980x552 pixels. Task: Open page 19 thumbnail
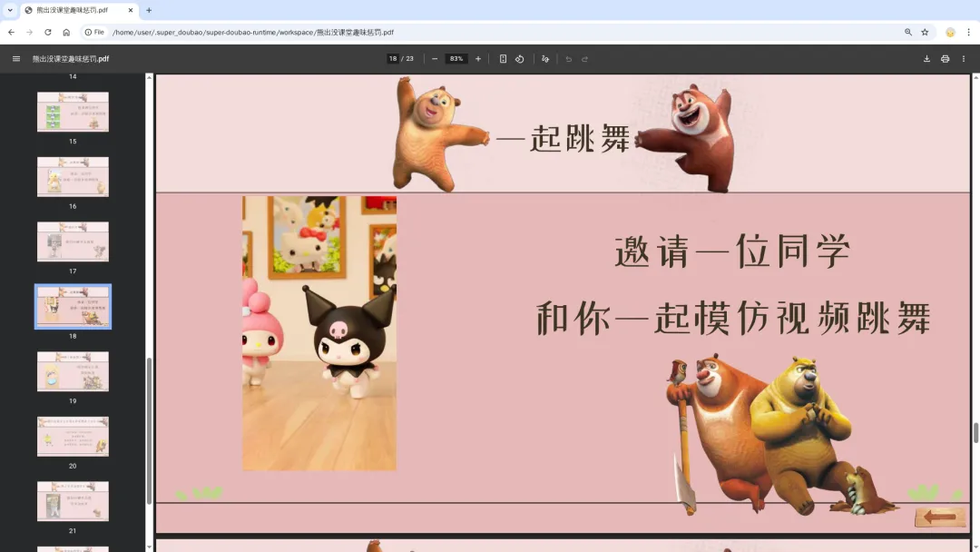click(73, 371)
